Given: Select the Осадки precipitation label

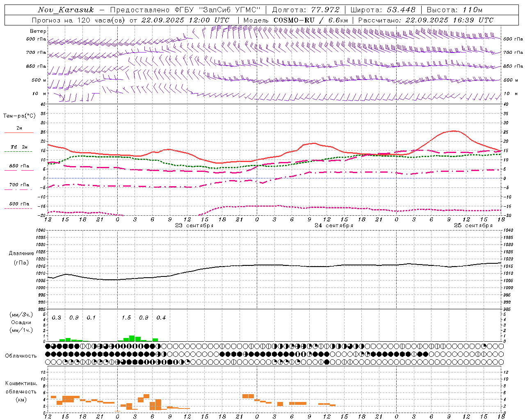Looking at the screenshot, I should click(x=21, y=322).
